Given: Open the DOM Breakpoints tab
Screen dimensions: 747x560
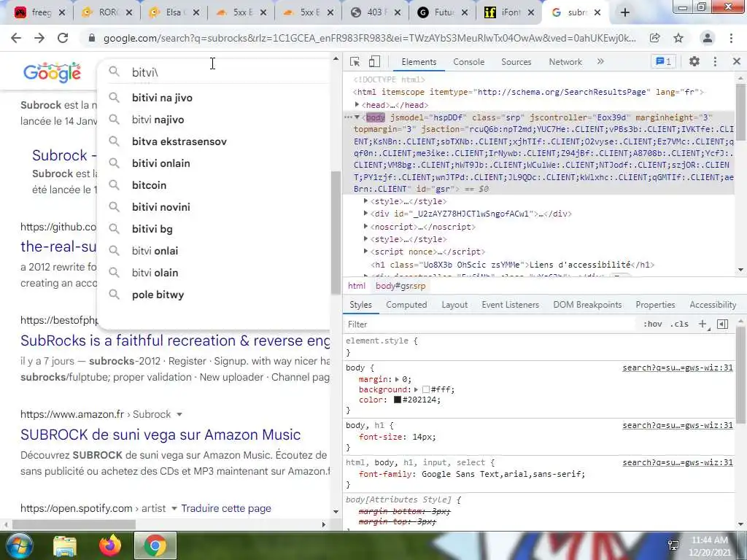Looking at the screenshot, I should pyautogui.click(x=587, y=305).
